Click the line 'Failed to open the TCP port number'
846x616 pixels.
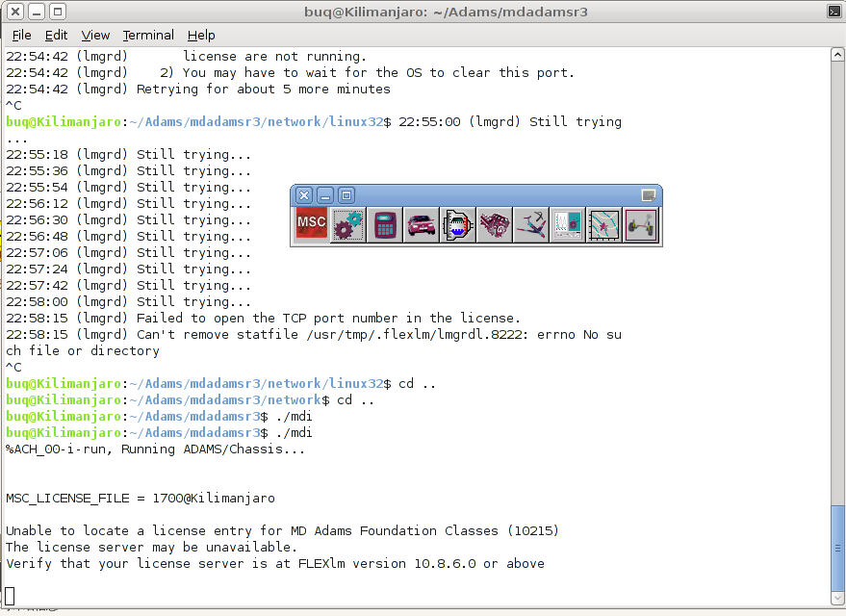(x=264, y=319)
